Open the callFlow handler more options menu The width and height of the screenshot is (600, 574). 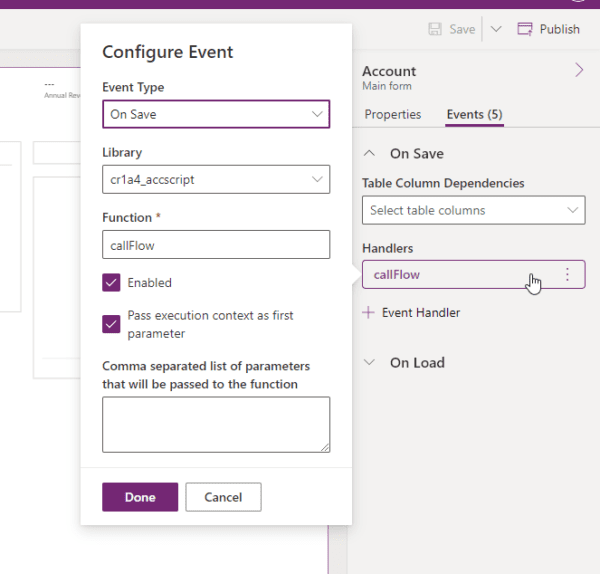pos(567,274)
